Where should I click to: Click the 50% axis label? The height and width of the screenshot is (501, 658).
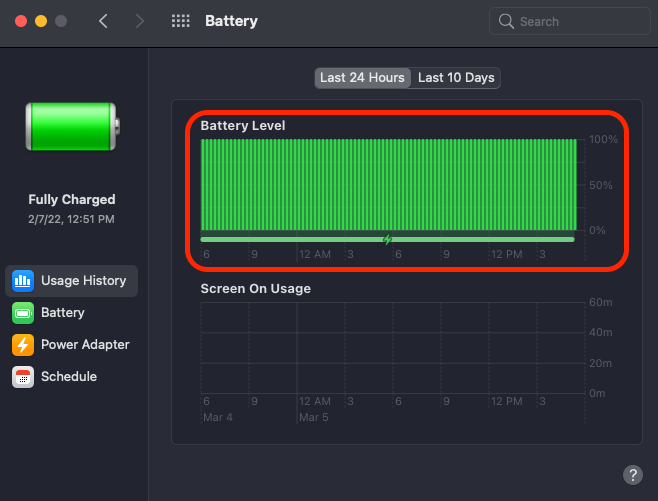click(601, 185)
